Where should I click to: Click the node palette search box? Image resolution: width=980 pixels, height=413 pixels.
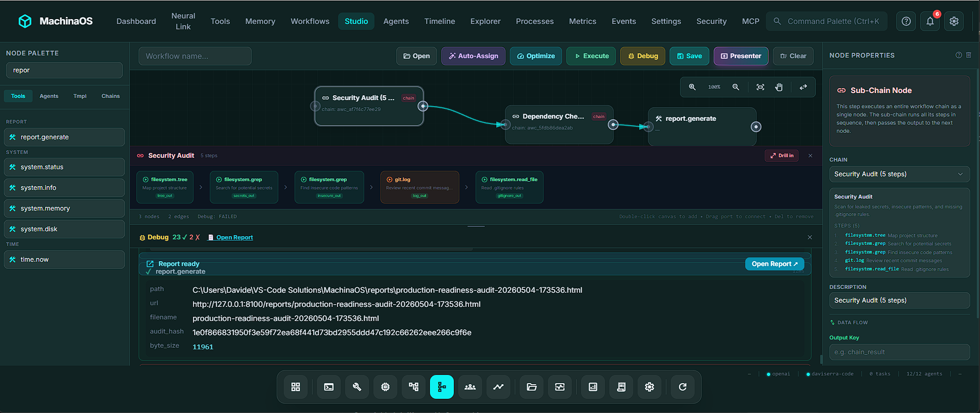click(64, 70)
